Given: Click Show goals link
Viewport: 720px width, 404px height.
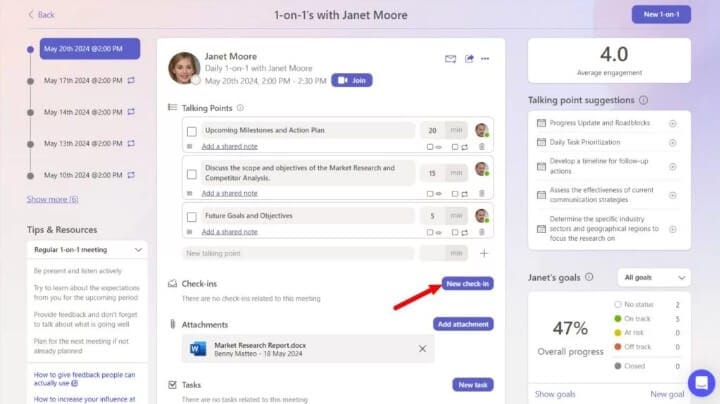Looking at the screenshot, I should click(x=555, y=394).
